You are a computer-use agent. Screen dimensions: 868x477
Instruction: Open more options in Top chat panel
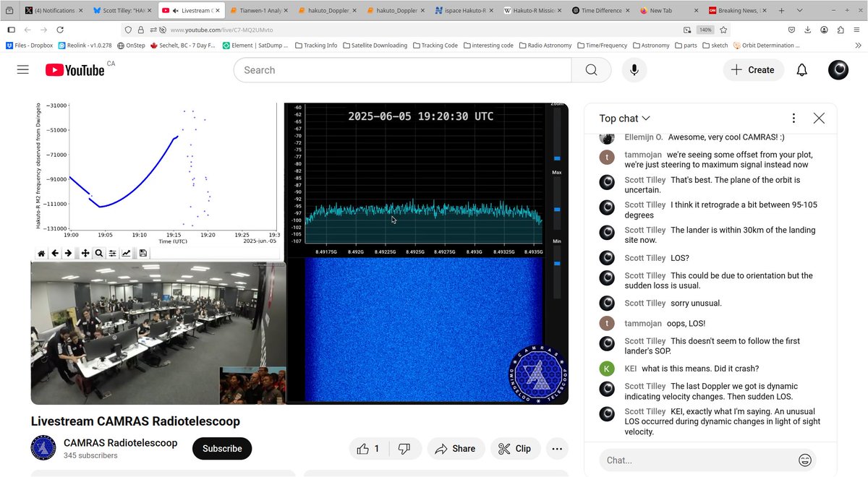(793, 119)
